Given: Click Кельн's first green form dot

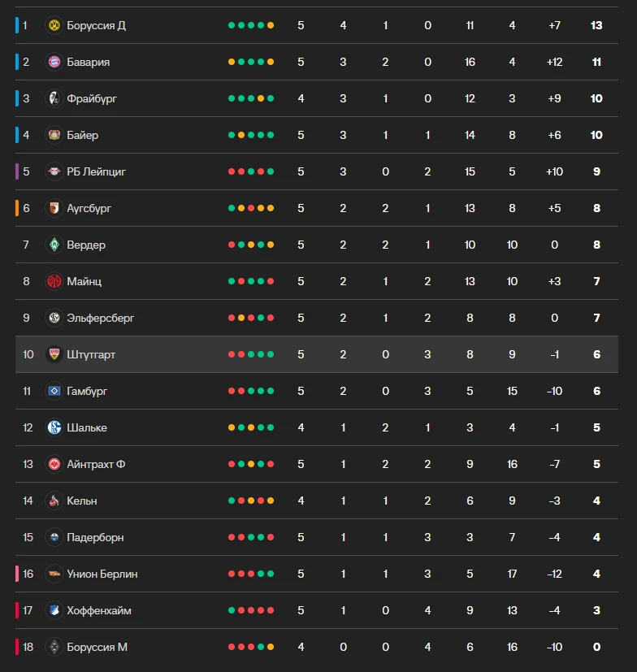Looking at the screenshot, I should [232, 501].
